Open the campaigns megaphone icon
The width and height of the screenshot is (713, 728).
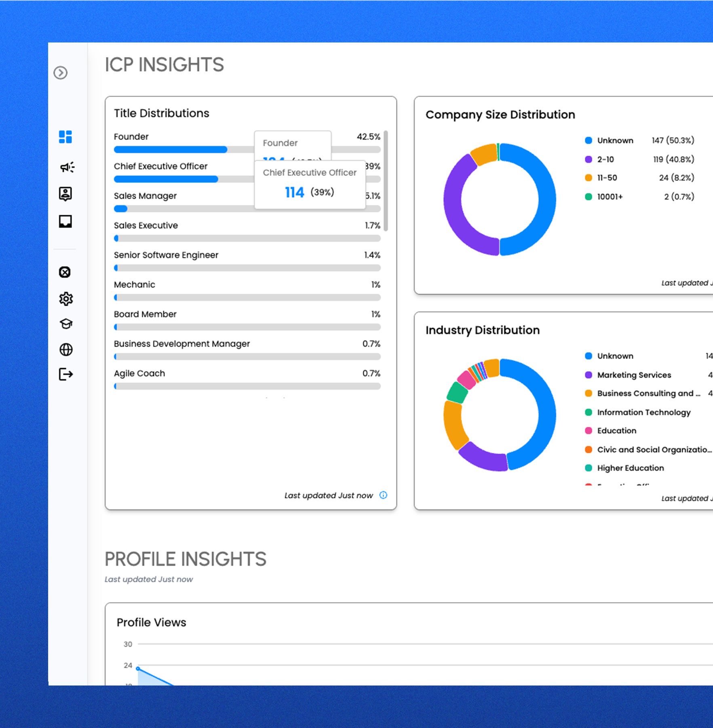67,167
